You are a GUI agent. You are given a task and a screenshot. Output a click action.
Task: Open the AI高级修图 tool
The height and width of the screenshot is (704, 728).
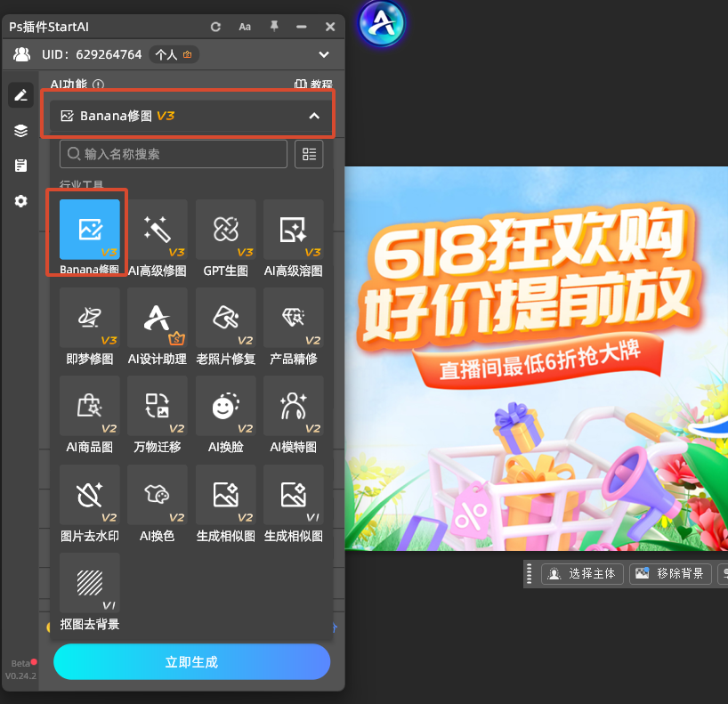[x=158, y=230]
